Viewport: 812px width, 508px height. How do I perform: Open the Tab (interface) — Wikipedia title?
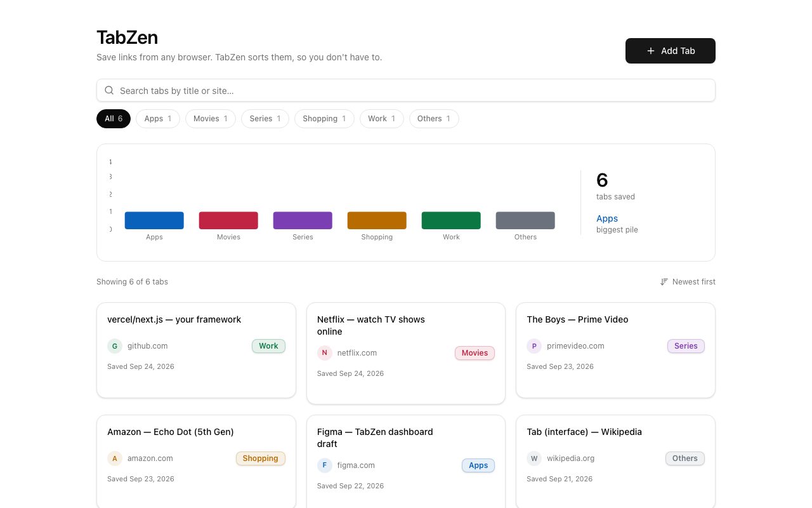(584, 432)
